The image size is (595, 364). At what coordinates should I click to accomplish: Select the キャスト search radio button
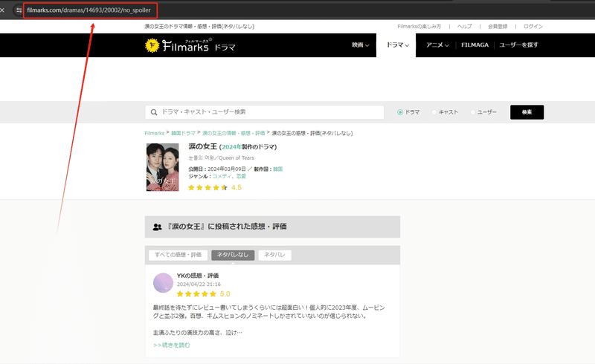434,112
